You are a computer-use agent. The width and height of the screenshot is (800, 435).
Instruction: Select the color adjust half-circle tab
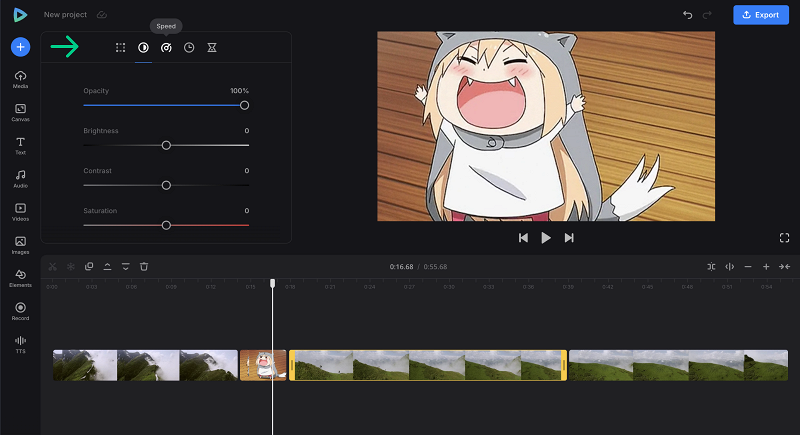pyautogui.click(x=143, y=47)
